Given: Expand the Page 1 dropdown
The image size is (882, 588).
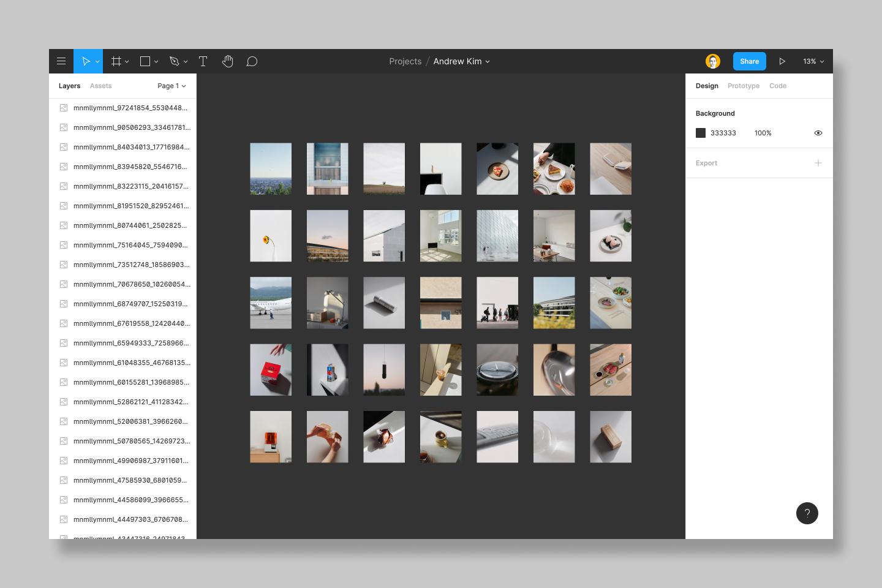Looking at the screenshot, I should tap(171, 86).
